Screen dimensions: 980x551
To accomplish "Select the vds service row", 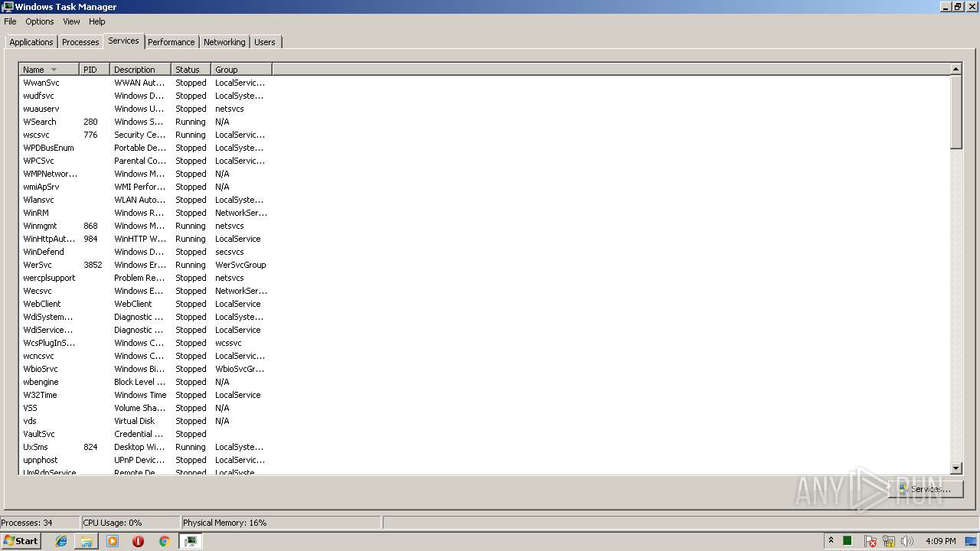I will pos(145,421).
